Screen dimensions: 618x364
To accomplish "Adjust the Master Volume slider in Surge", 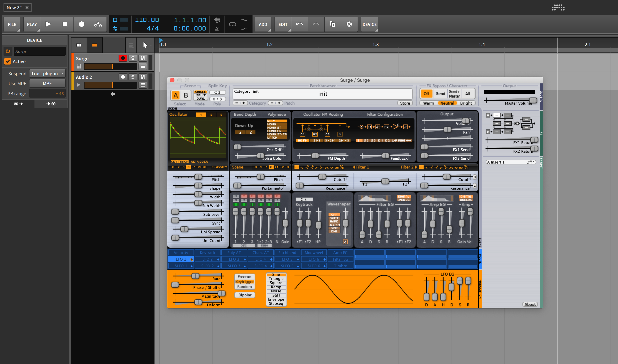I will [x=533, y=100].
